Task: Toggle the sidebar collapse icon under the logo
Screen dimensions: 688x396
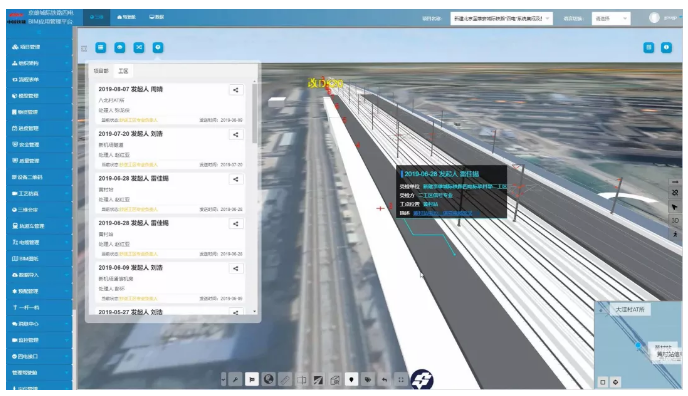Action: pos(39,32)
